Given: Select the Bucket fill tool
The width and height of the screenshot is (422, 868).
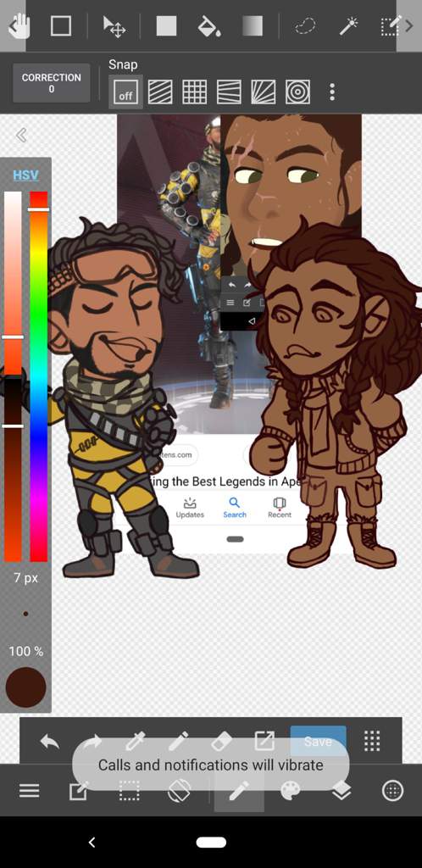Looking at the screenshot, I should pyautogui.click(x=209, y=26).
